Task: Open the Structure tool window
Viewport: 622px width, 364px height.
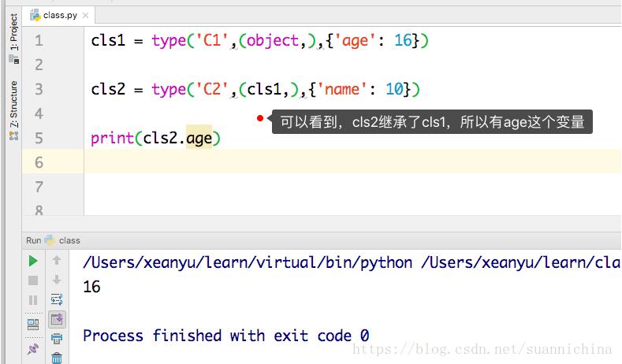Action: tap(14, 103)
